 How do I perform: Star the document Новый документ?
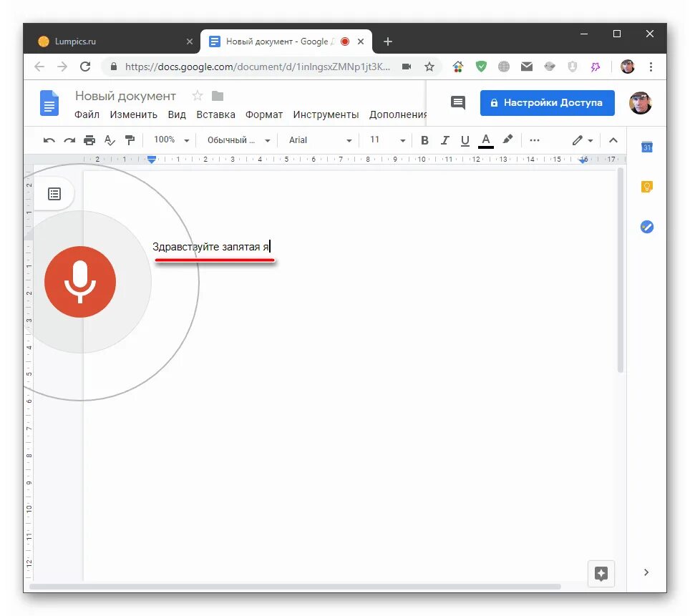pyautogui.click(x=197, y=95)
